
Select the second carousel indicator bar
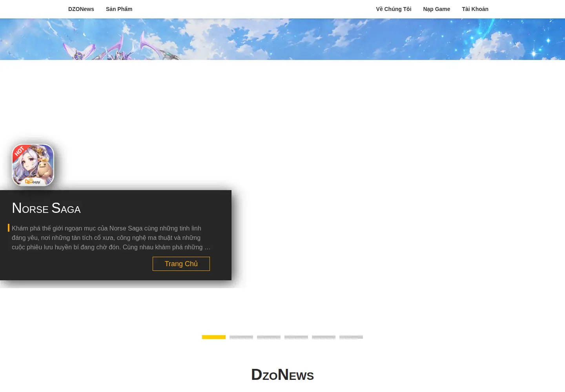(241, 337)
